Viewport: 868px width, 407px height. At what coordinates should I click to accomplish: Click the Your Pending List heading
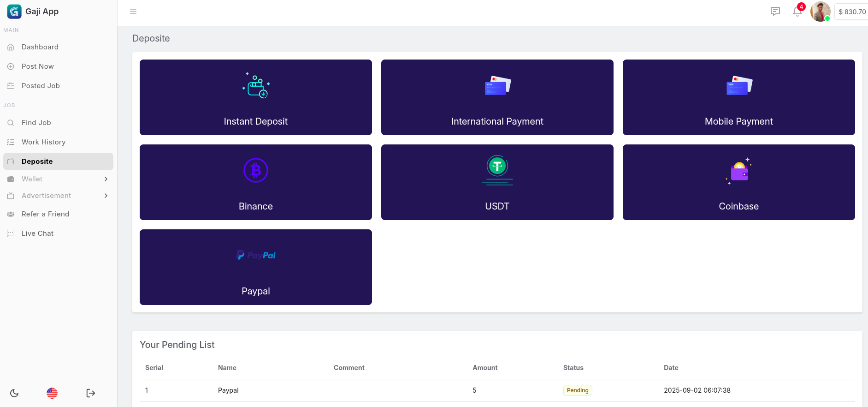(177, 345)
